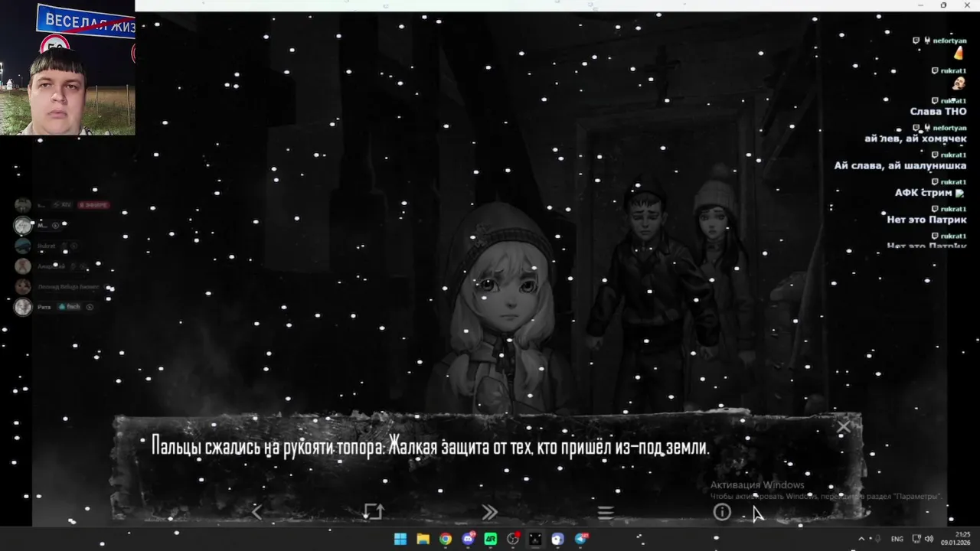
Task: Open Telegram from the taskbar
Action: [x=581, y=539]
